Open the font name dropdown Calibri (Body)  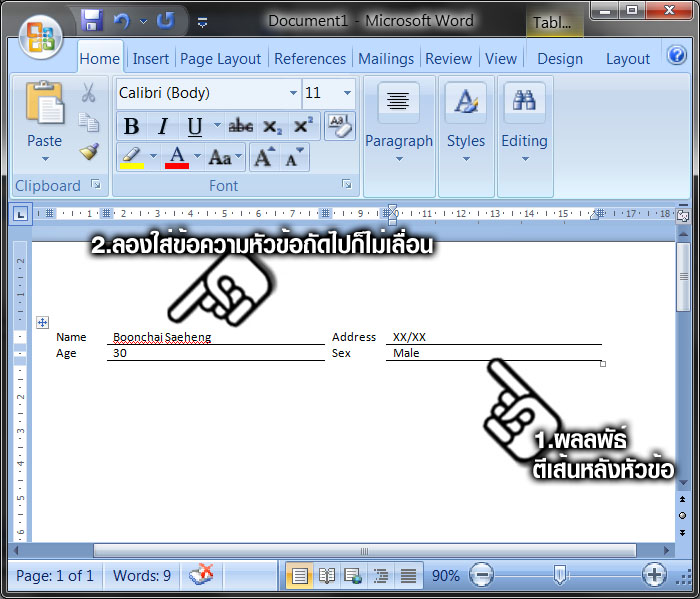pyautogui.click(x=293, y=93)
